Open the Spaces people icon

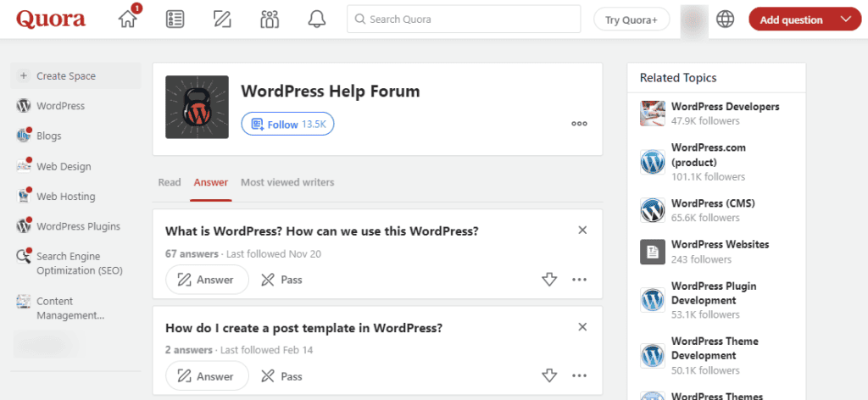(x=270, y=19)
